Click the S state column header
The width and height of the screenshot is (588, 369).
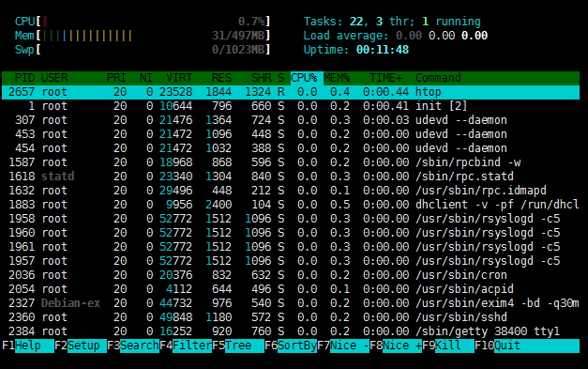281,78
